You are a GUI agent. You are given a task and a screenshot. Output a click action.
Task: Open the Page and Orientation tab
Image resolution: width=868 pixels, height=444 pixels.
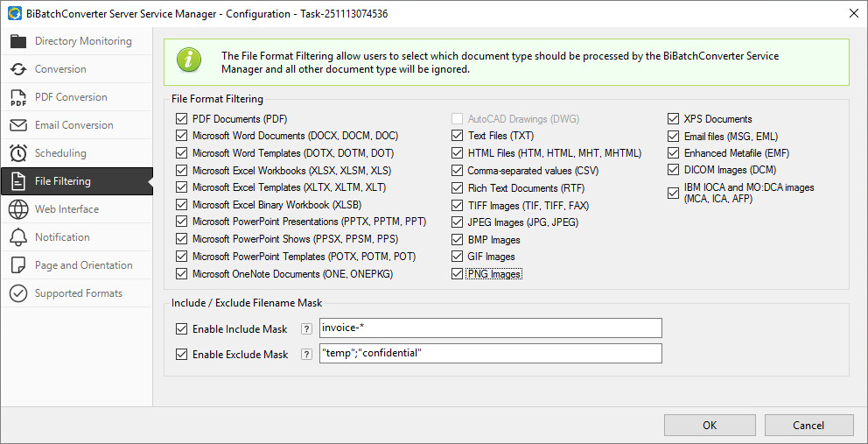tap(83, 265)
